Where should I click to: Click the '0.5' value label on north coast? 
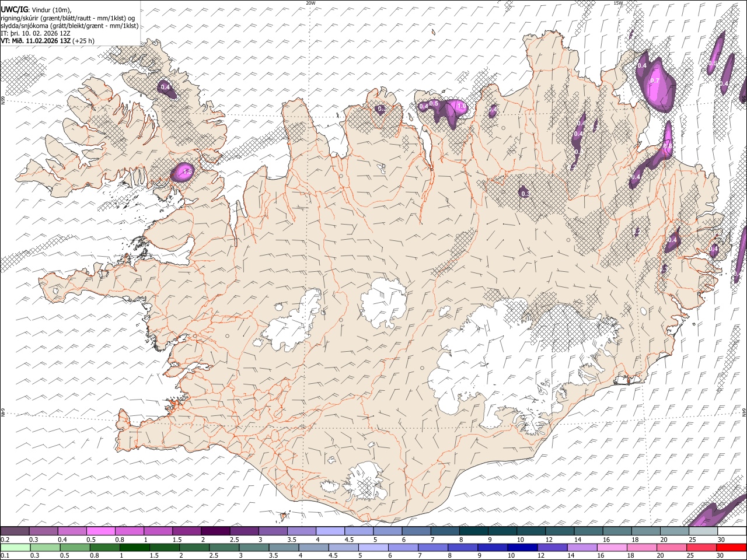tap(434, 103)
